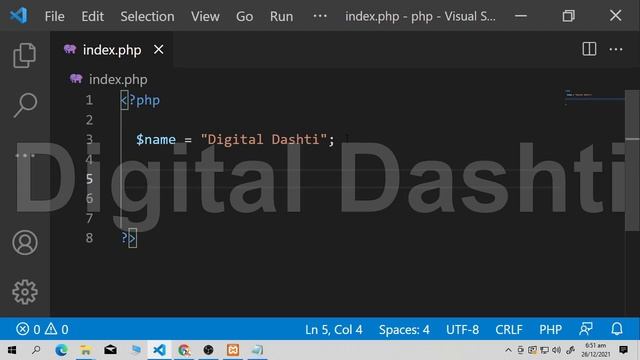Open Google Chrome from the taskbar
The image size is (640, 360).
(x=184, y=350)
